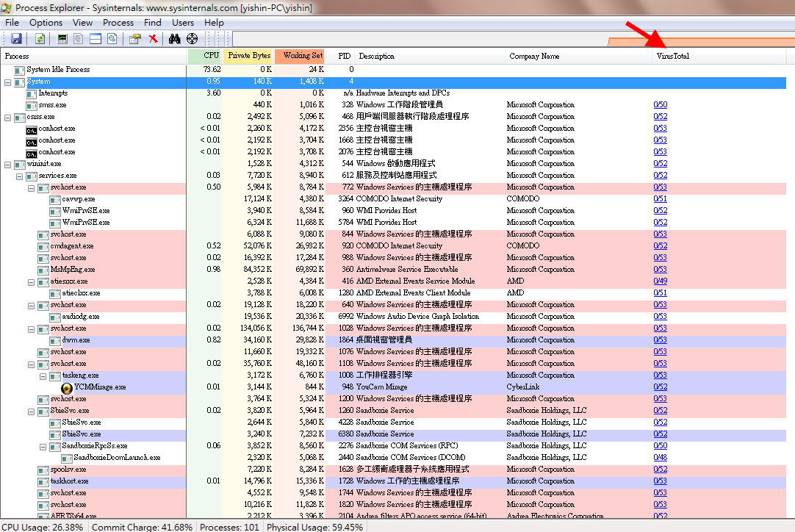Image resolution: width=795 pixels, height=532 pixels.
Task: Sort by the PID column header
Action: [340, 56]
